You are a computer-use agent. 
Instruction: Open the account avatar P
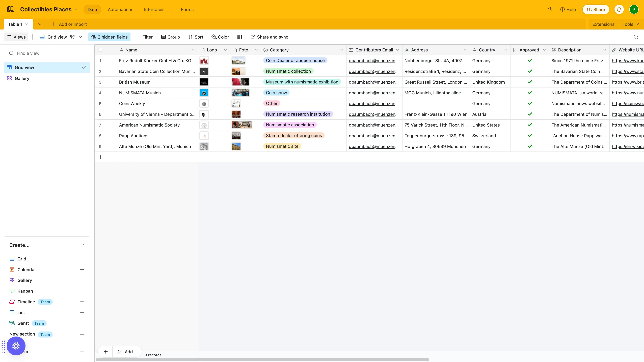[x=634, y=10]
